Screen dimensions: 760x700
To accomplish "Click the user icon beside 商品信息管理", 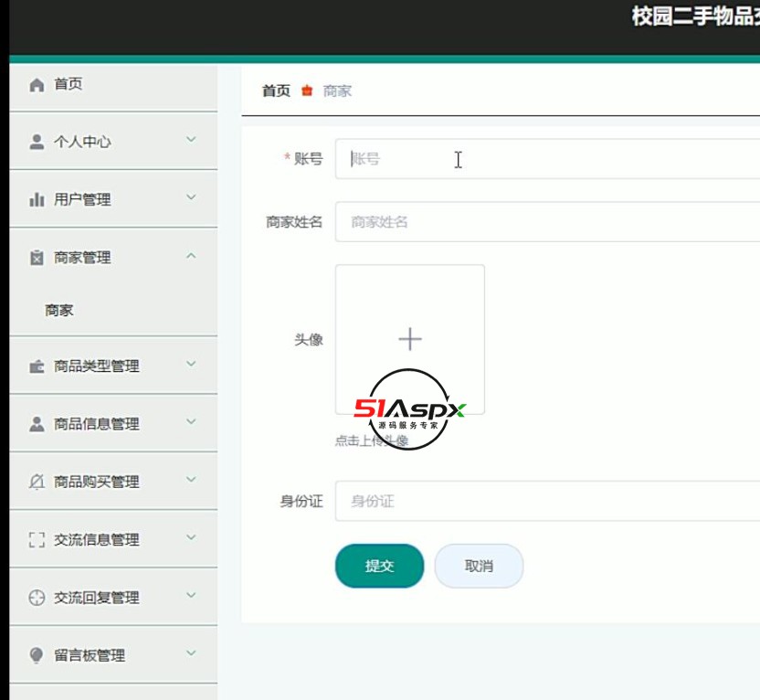I will 37,424.
